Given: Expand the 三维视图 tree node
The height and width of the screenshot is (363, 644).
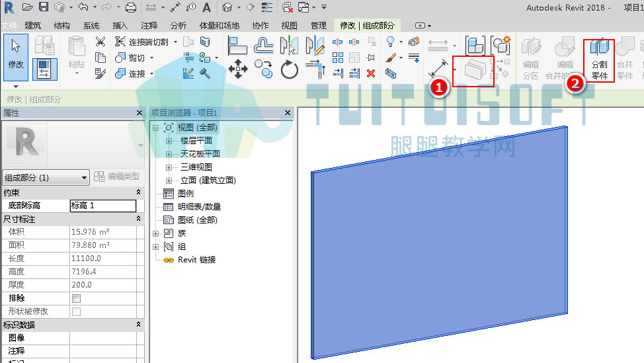Looking at the screenshot, I should coord(169,167).
